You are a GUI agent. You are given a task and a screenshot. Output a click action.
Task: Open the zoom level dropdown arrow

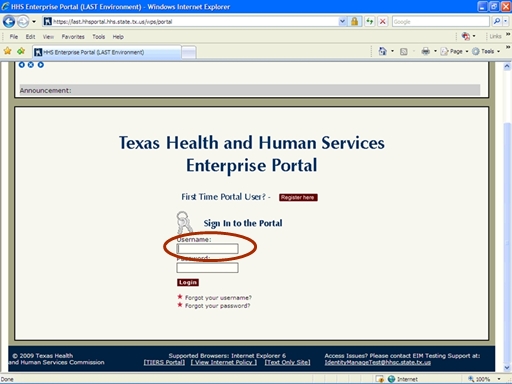coord(499,379)
